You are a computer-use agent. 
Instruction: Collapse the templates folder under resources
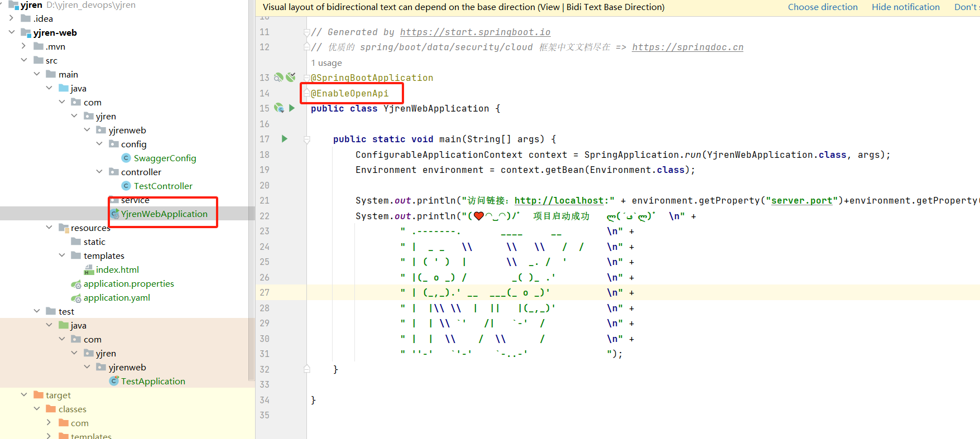coord(61,255)
